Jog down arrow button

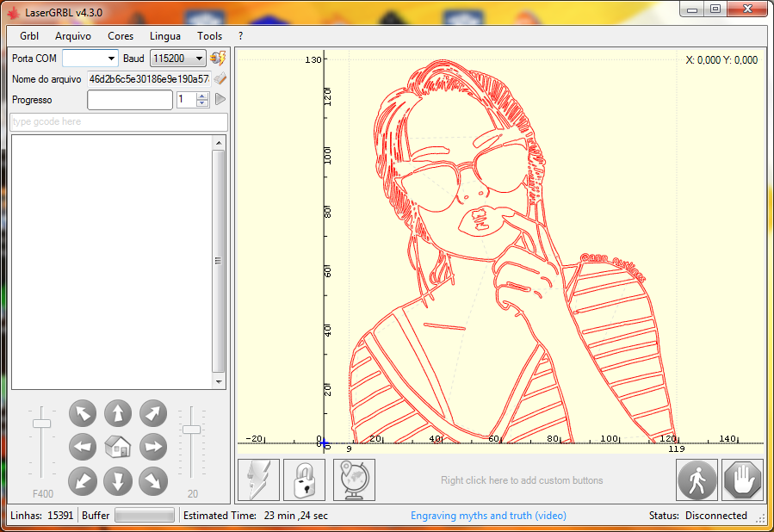point(118,481)
